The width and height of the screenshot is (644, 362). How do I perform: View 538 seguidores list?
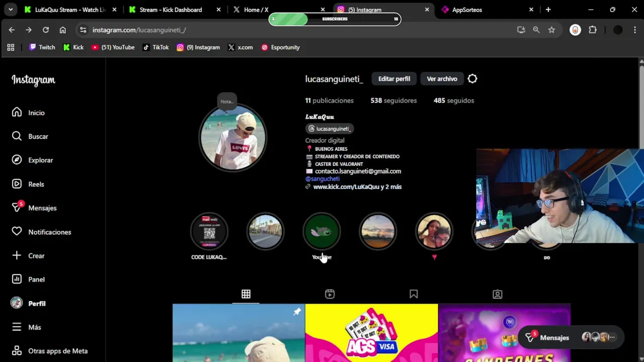tap(393, 101)
